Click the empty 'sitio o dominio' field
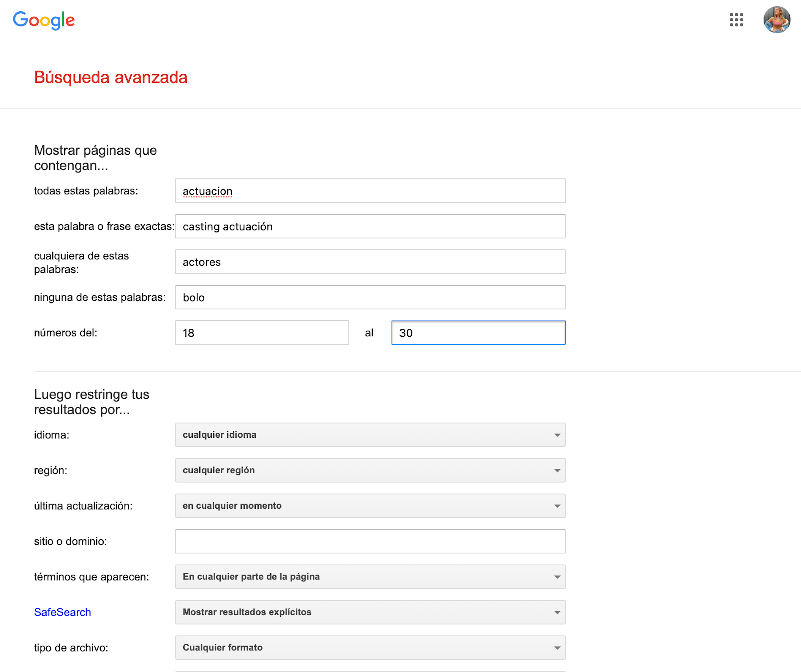Screen dimensions: 801x672 coord(370,541)
